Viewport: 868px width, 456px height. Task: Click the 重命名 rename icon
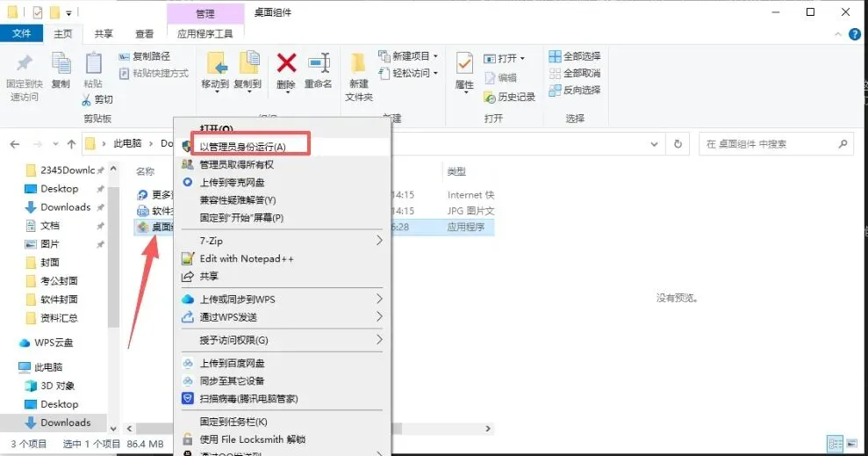tap(319, 63)
